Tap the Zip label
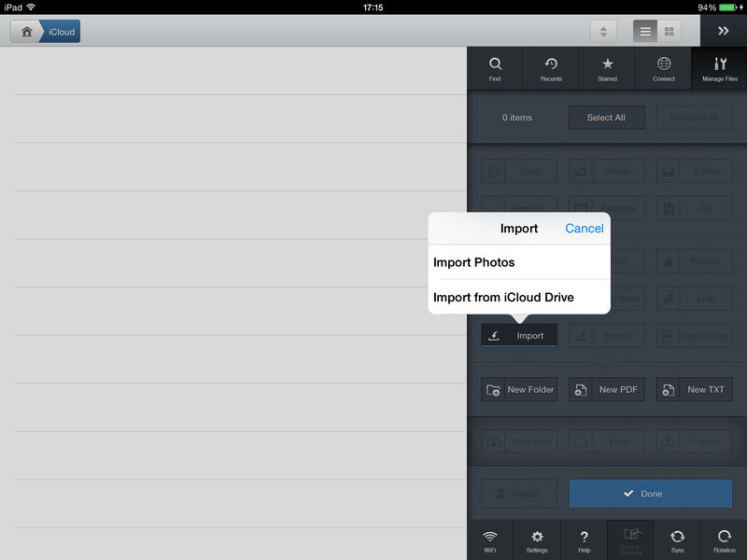 click(x=706, y=208)
